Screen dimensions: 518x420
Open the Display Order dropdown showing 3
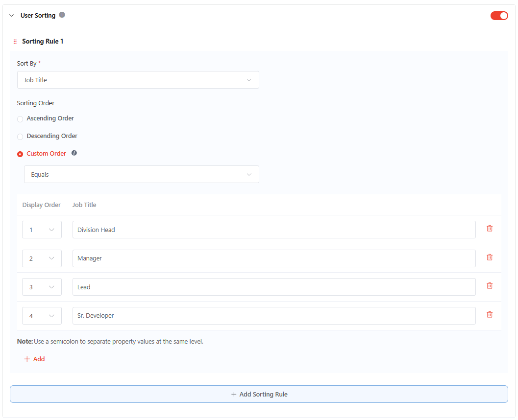coord(42,286)
